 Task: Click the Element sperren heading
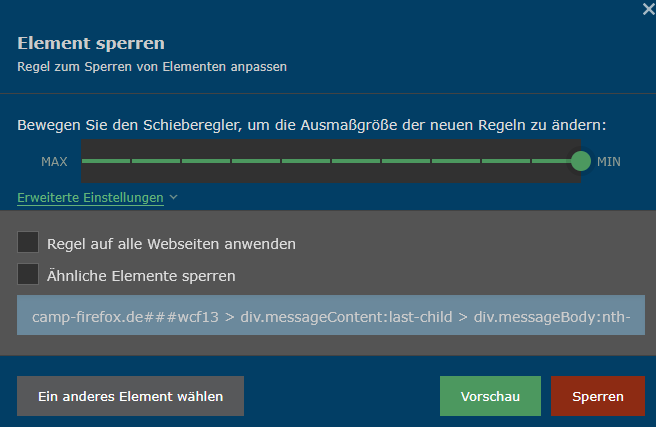[x=91, y=43]
